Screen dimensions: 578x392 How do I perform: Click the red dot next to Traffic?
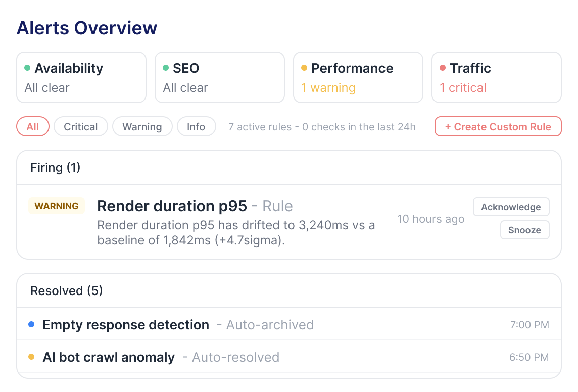coord(443,68)
